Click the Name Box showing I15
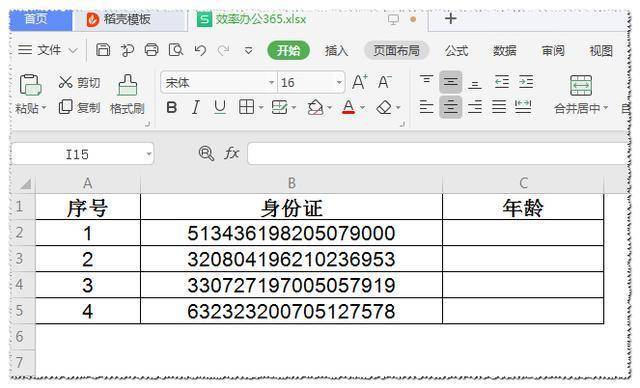Screen dimensions: 640x388 click(x=77, y=154)
